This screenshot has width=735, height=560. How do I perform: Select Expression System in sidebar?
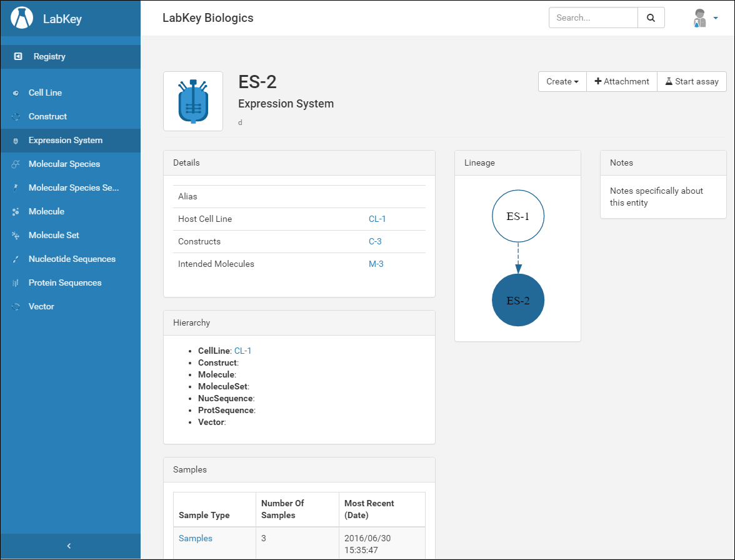(70, 141)
